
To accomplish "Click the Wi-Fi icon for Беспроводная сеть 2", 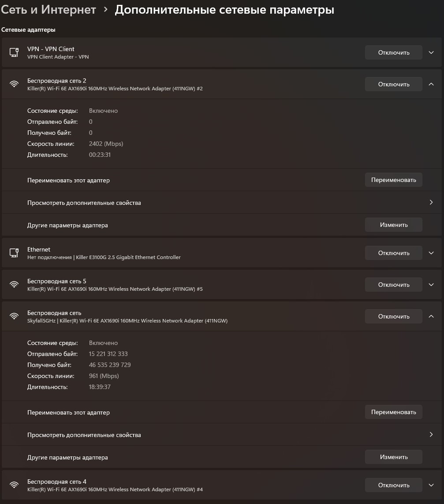I will (14, 84).
